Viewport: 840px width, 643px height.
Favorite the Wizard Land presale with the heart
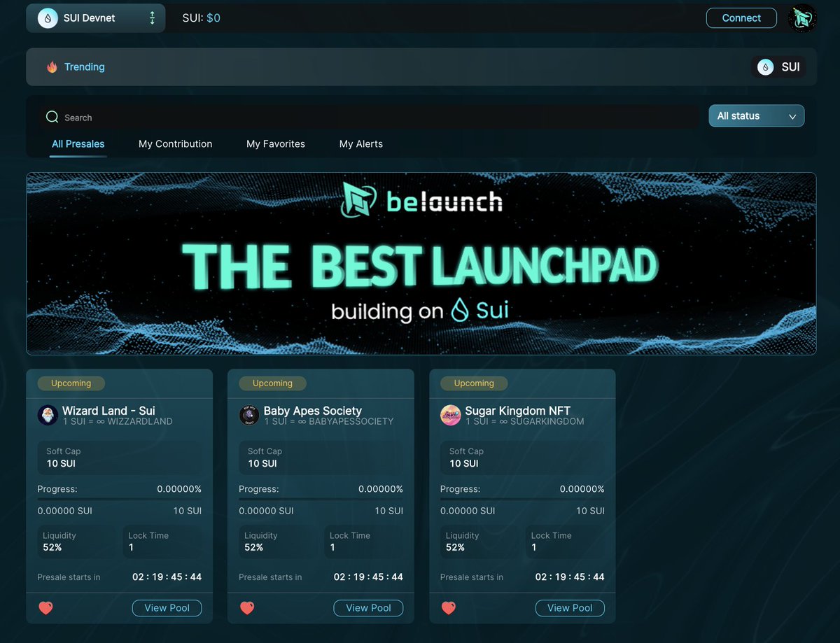45,608
